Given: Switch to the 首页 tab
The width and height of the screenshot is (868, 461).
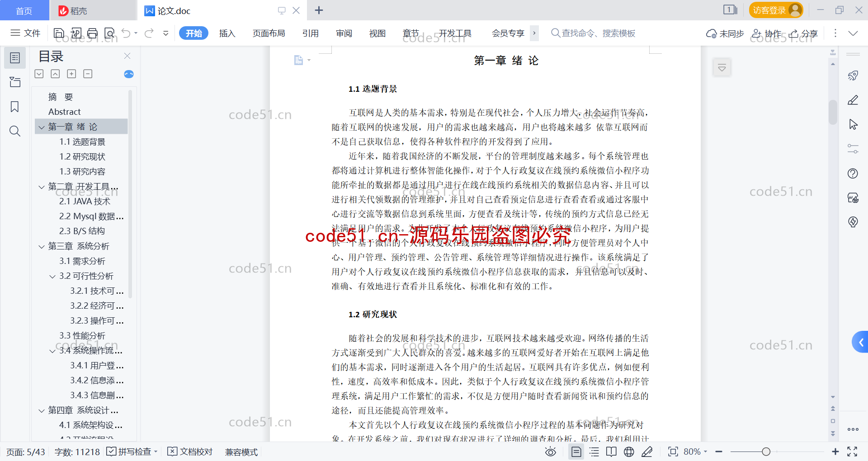Looking at the screenshot, I should coord(24,10).
